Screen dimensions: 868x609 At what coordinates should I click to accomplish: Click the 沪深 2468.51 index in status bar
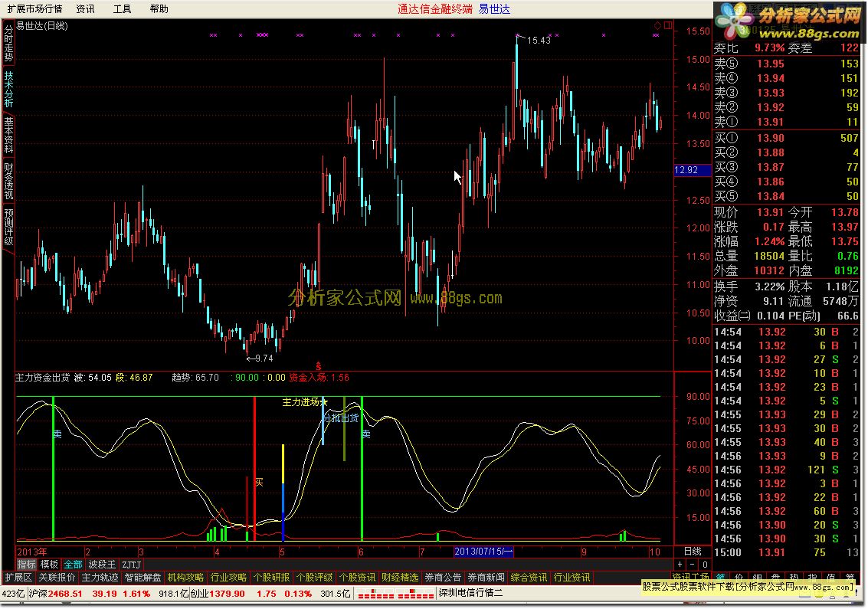[x=55, y=594]
